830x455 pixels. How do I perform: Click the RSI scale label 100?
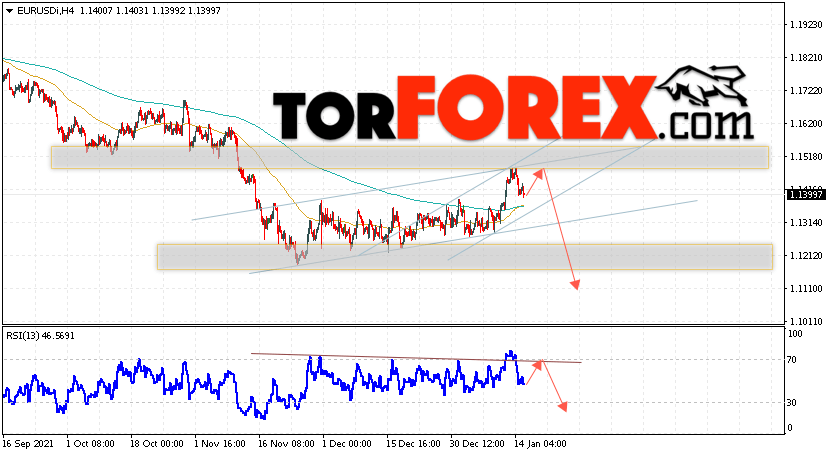coord(795,334)
